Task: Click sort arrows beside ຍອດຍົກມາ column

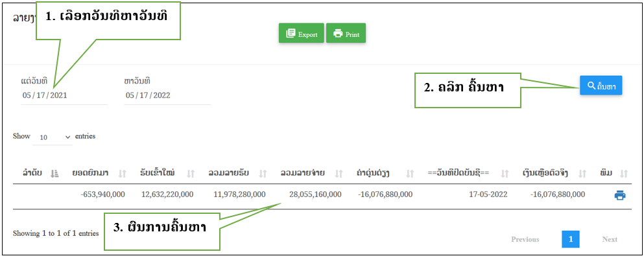Action: 122,174
